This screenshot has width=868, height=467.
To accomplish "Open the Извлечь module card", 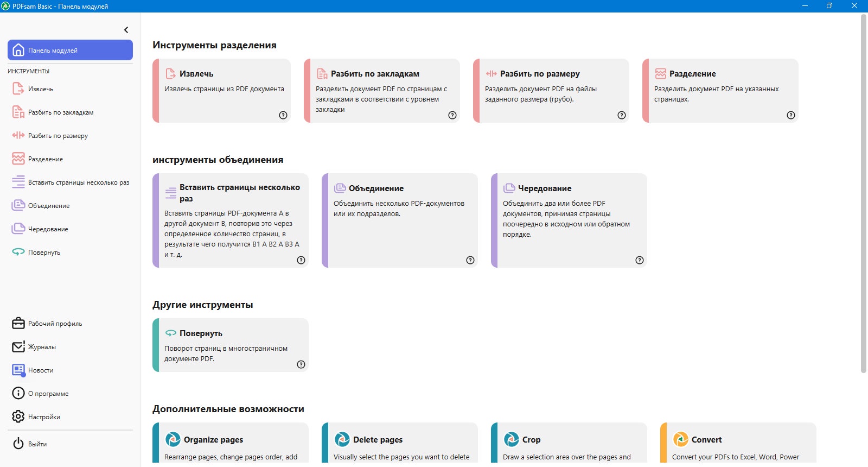I will coord(221,91).
